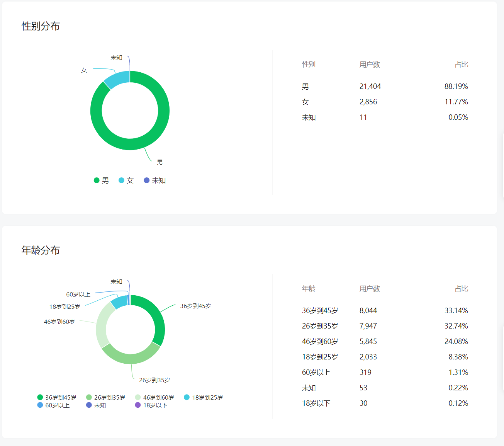The width and height of the screenshot is (504, 446).
Task: Click the 46岁到60岁 pale green donut segment
Action: [x=102, y=327]
